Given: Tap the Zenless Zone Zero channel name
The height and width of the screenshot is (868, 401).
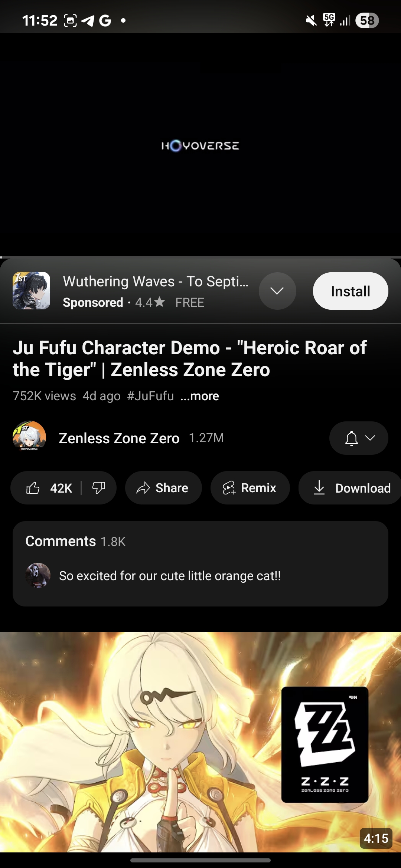Looking at the screenshot, I should point(119,438).
